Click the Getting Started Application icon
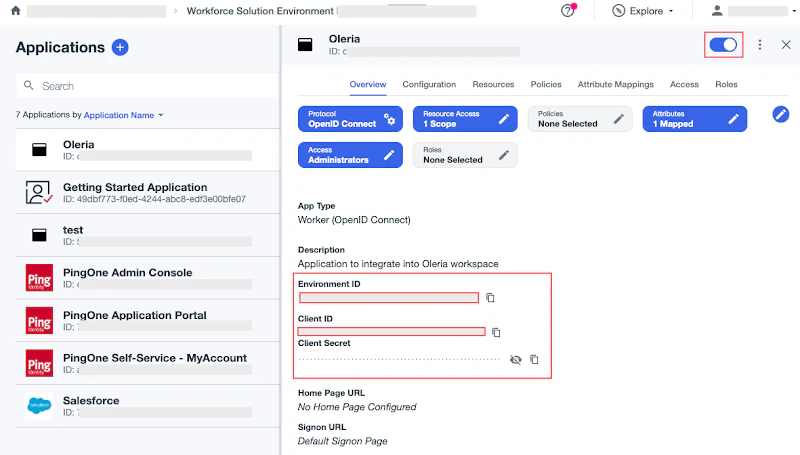The image size is (800, 455). [x=39, y=192]
